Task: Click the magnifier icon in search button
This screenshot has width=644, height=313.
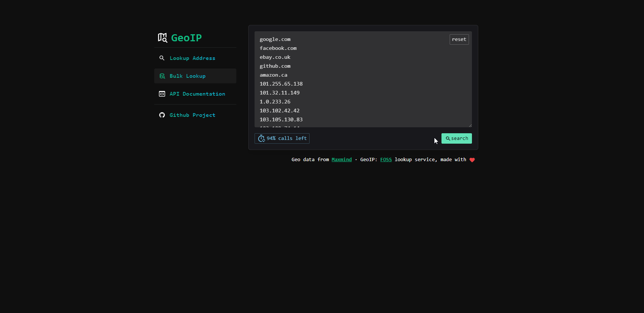Action: tap(448, 138)
